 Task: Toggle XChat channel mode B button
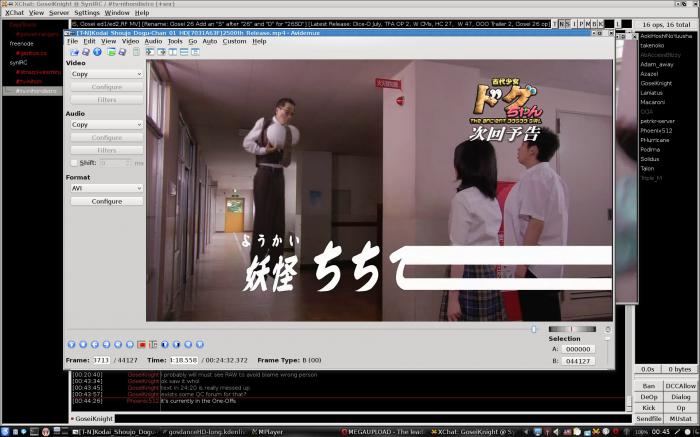tap(594, 24)
